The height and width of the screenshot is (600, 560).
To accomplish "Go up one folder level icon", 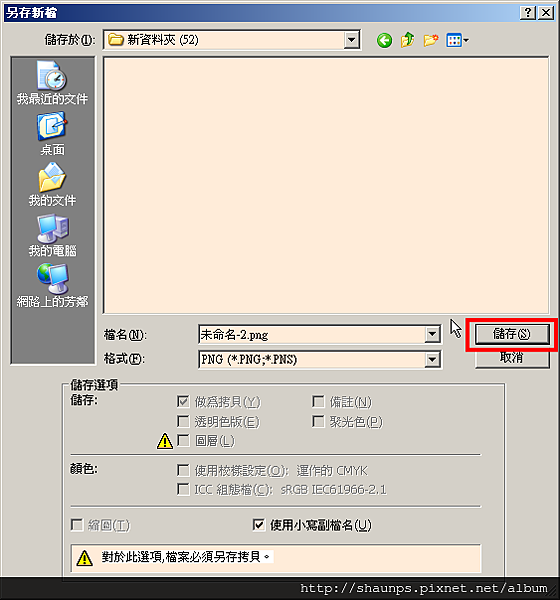I will point(407,40).
